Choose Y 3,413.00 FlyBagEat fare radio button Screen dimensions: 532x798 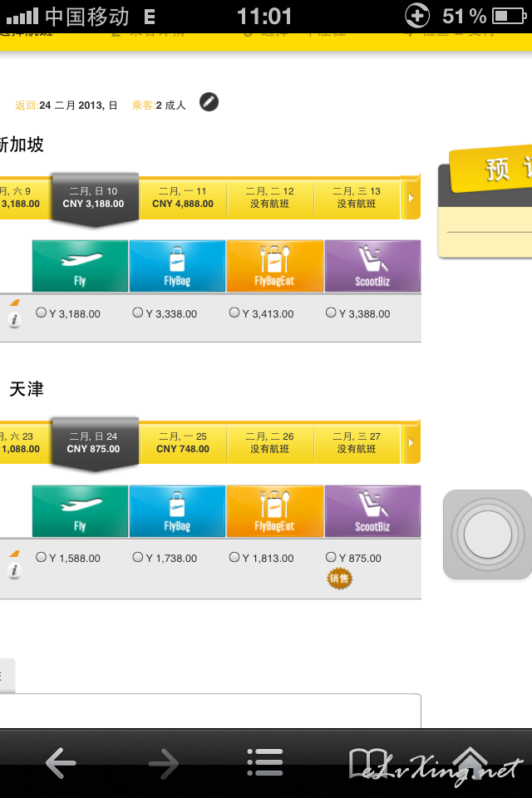(234, 313)
